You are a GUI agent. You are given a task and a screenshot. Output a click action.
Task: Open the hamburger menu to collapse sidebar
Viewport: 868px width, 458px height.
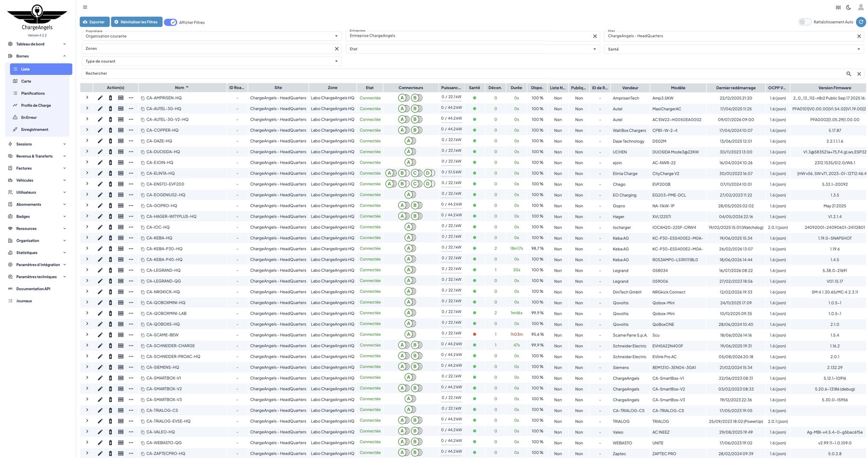(85, 7)
